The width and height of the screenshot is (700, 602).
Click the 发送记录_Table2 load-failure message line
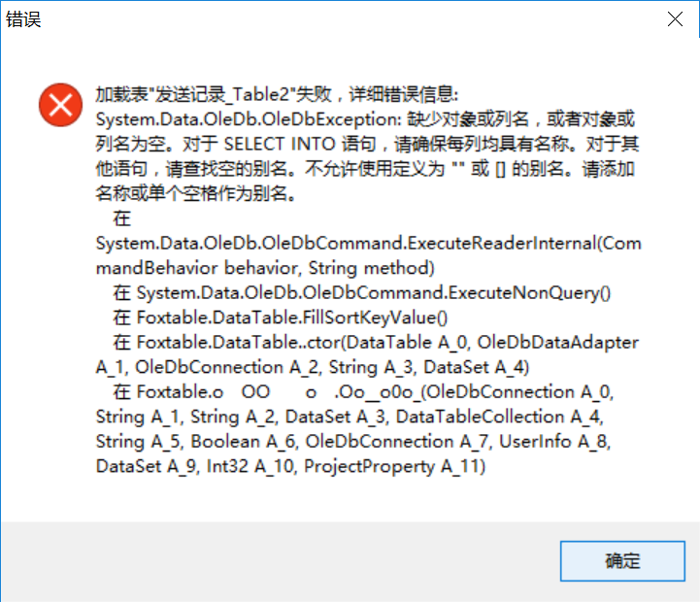[277, 94]
